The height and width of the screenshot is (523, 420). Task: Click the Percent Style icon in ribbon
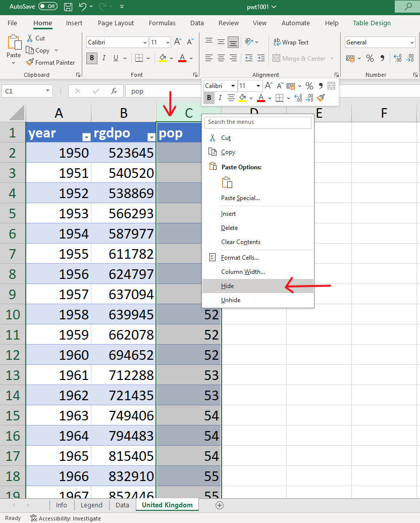coord(370,59)
